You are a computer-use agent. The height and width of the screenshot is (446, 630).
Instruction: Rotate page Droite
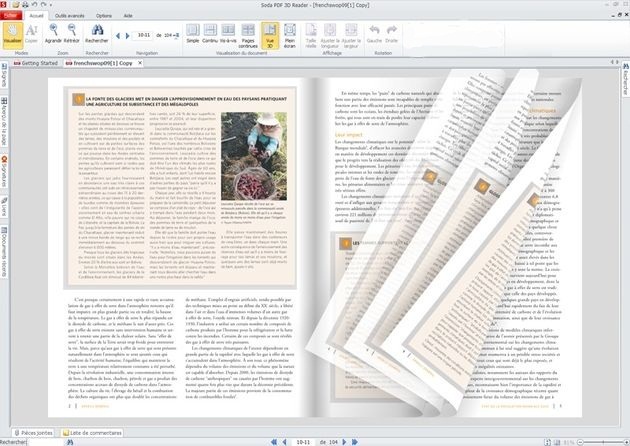coord(391,34)
